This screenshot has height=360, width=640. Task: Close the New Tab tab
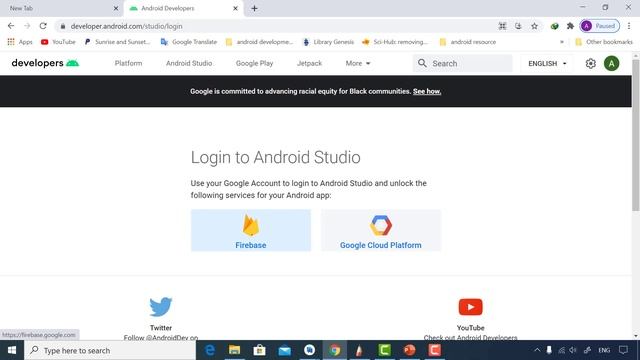[x=116, y=8]
